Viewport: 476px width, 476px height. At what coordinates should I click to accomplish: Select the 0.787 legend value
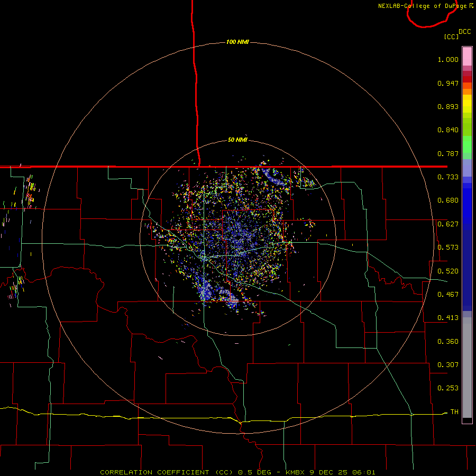pos(448,153)
